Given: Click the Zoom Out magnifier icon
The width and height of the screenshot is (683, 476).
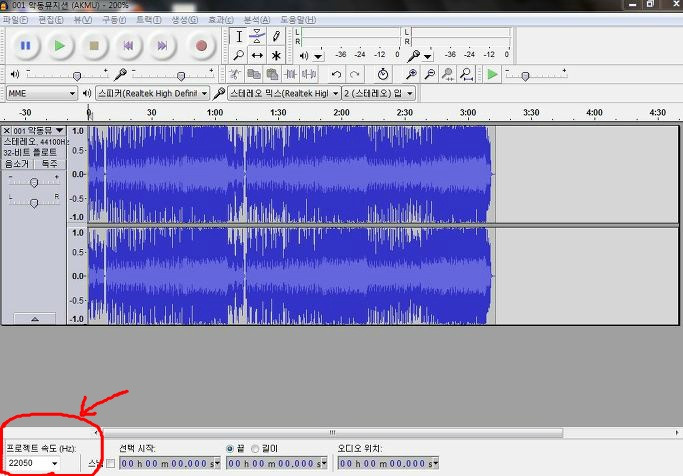Looking at the screenshot, I should coord(429,74).
